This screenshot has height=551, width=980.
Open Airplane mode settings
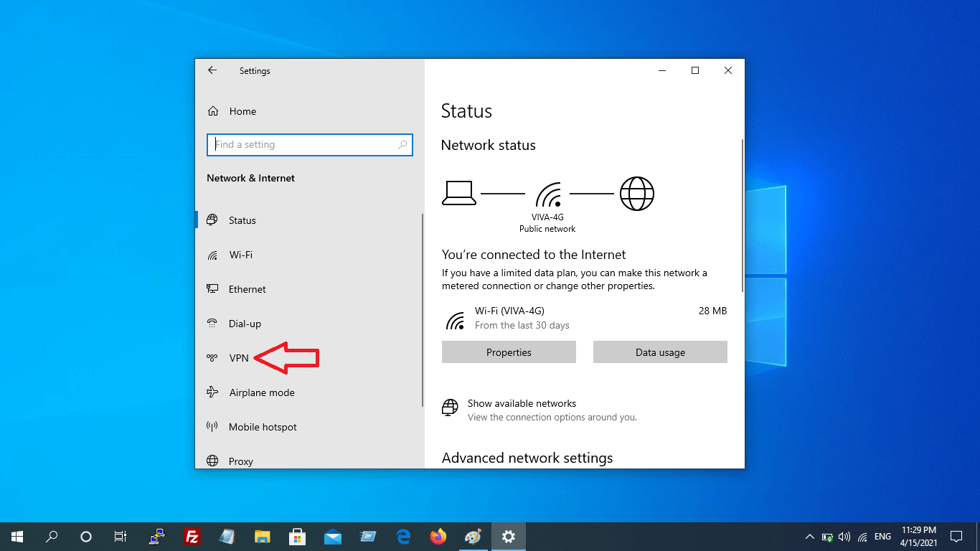(261, 392)
